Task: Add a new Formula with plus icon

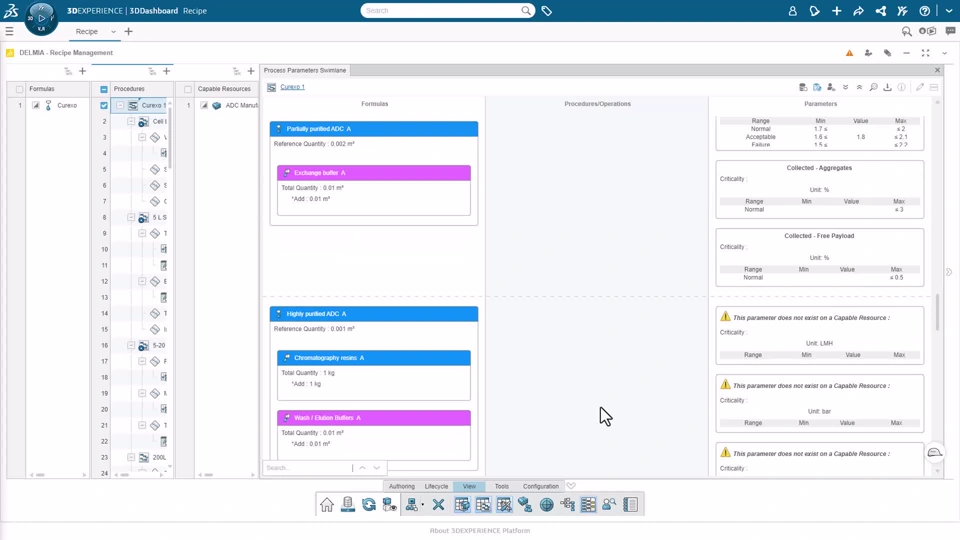Action: [83, 71]
